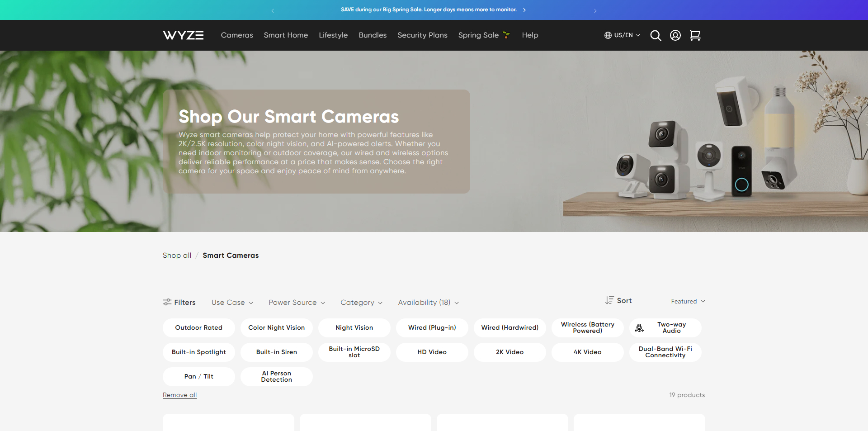
Task: Toggle the Pan / Tilt filter chip
Action: (x=199, y=377)
